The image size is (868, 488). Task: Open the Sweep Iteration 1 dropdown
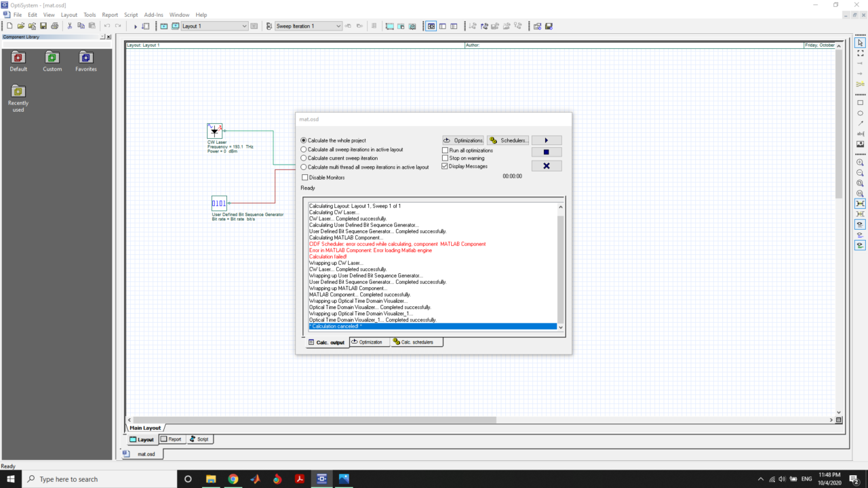point(338,26)
